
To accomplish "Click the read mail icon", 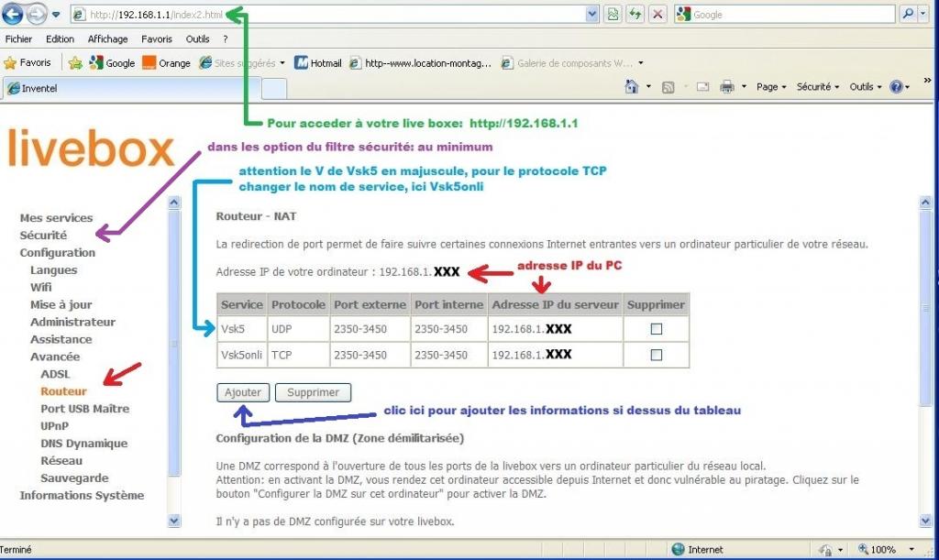I will [703, 87].
